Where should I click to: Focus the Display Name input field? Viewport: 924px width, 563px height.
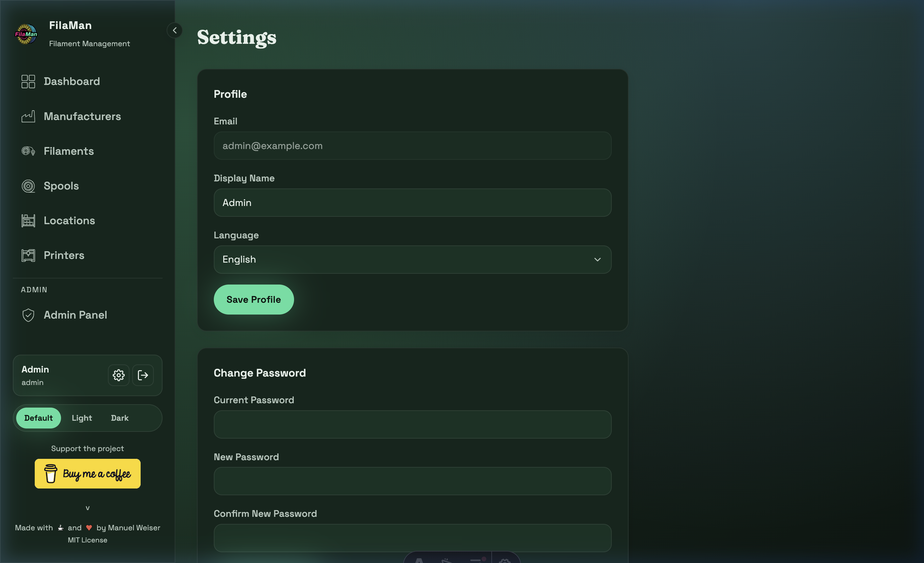point(412,202)
